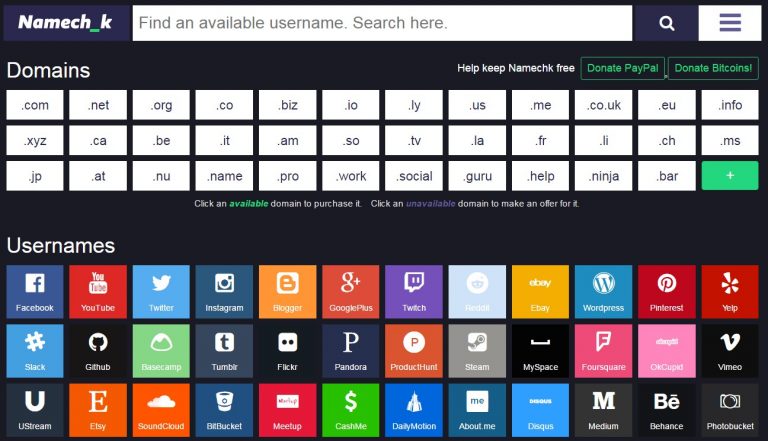The image size is (768, 441).
Task: Click the .ly domain button
Action: coord(414,105)
